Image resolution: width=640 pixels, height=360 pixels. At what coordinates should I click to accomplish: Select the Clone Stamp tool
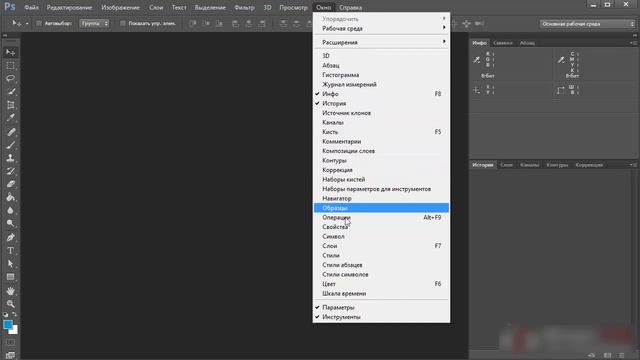[x=11, y=158]
